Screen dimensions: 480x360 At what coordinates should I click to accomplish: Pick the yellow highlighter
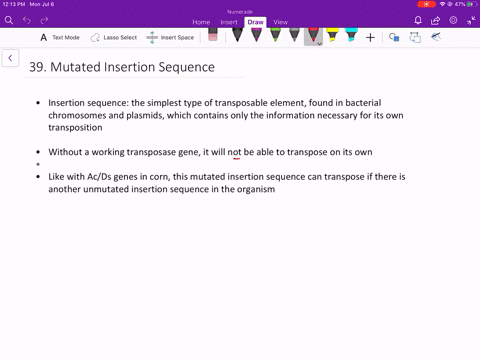click(x=332, y=35)
